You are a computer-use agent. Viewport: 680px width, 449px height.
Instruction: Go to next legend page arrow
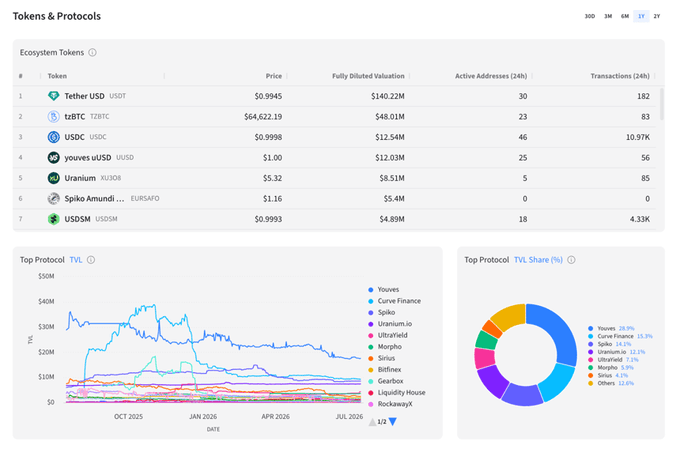pos(393,422)
